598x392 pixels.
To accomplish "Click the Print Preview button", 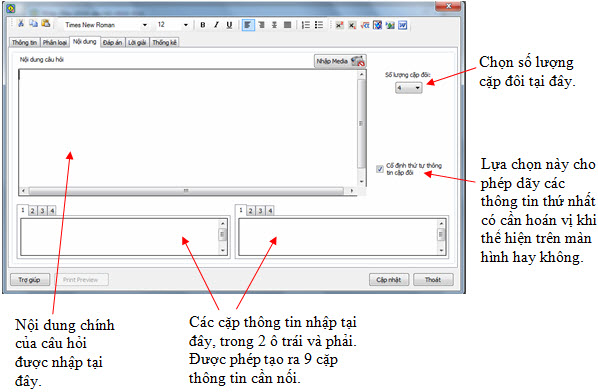I will click(81, 280).
